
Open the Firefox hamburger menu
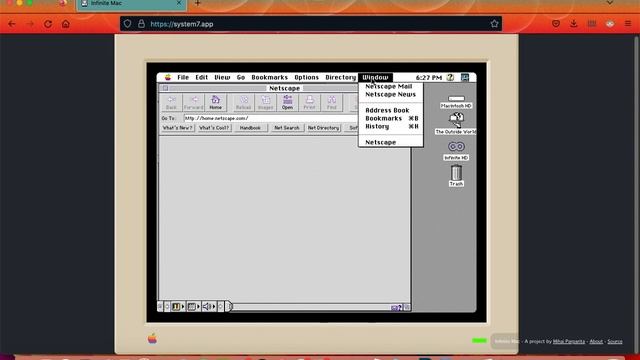(x=628, y=24)
